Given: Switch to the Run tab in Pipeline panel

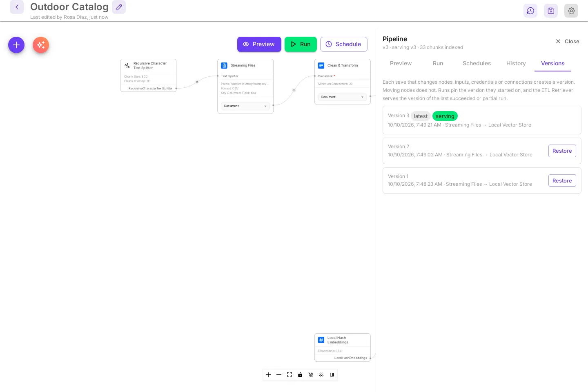Looking at the screenshot, I should point(438,63).
